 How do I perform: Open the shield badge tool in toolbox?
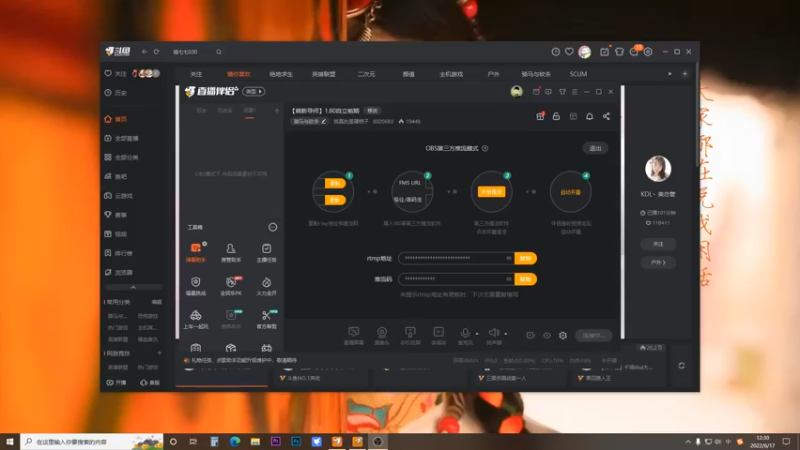196,286
